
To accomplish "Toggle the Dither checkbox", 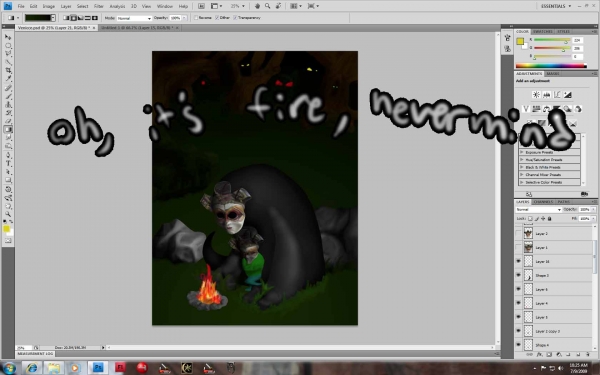I will pyautogui.click(x=217, y=18).
